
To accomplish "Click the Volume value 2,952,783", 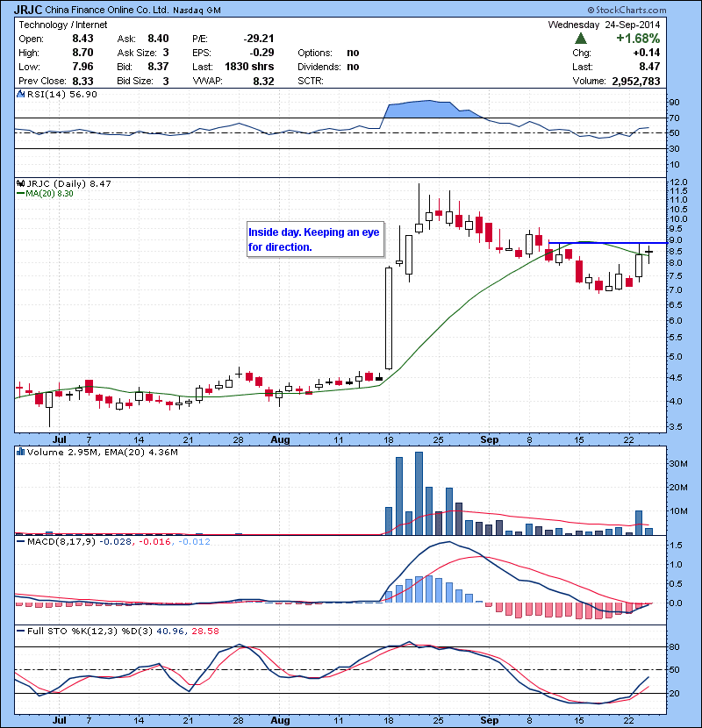I will [x=636, y=81].
